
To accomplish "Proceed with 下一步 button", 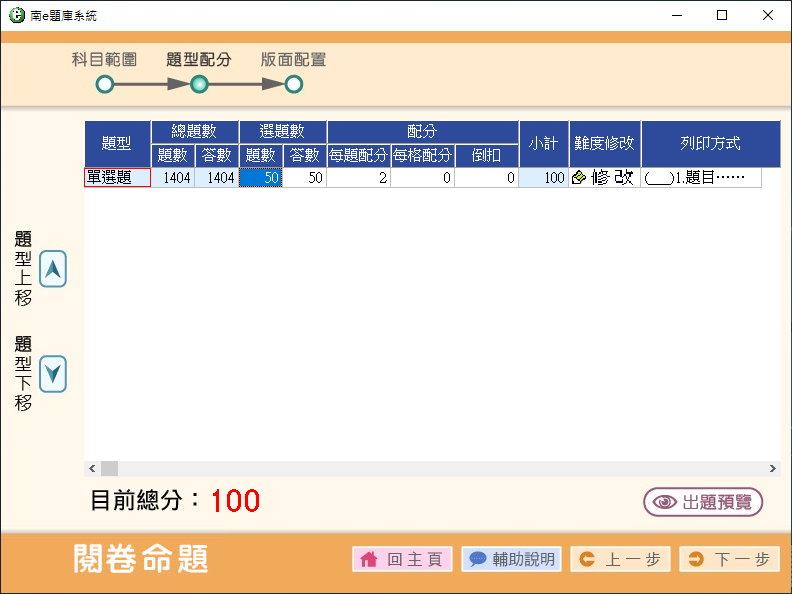I will [x=729, y=559].
